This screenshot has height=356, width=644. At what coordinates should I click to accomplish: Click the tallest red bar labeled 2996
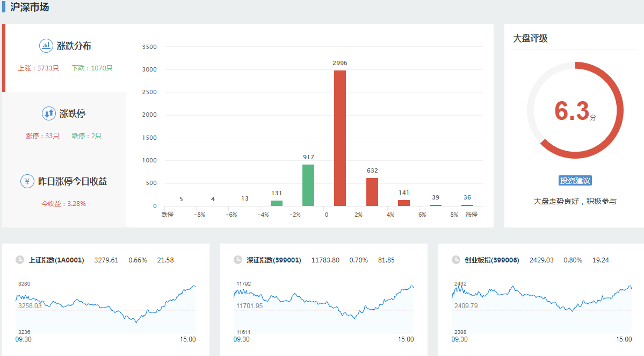point(340,138)
